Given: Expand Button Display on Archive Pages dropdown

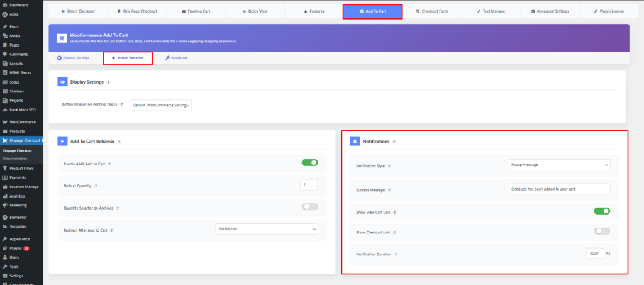Looking at the screenshot, I should [160, 105].
